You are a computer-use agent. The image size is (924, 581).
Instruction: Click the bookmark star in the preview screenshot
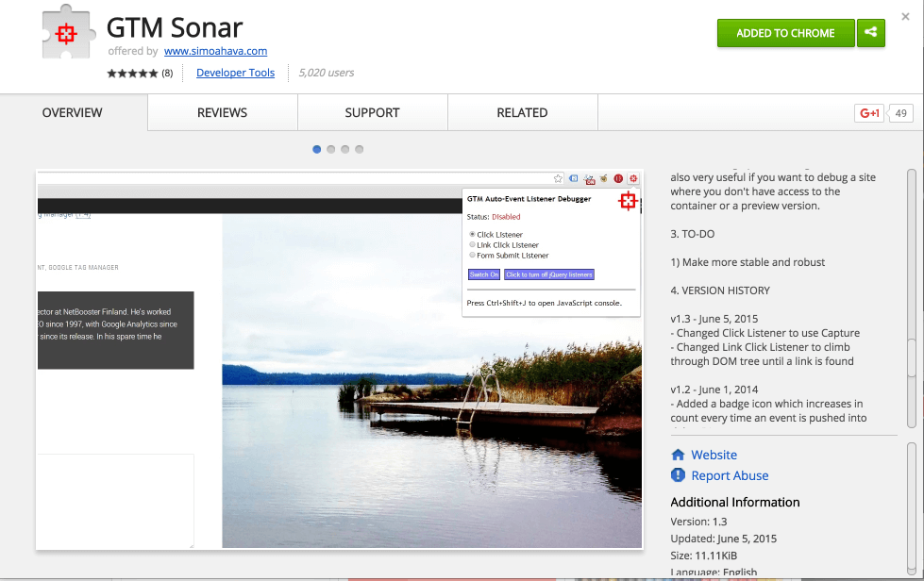pos(558,178)
